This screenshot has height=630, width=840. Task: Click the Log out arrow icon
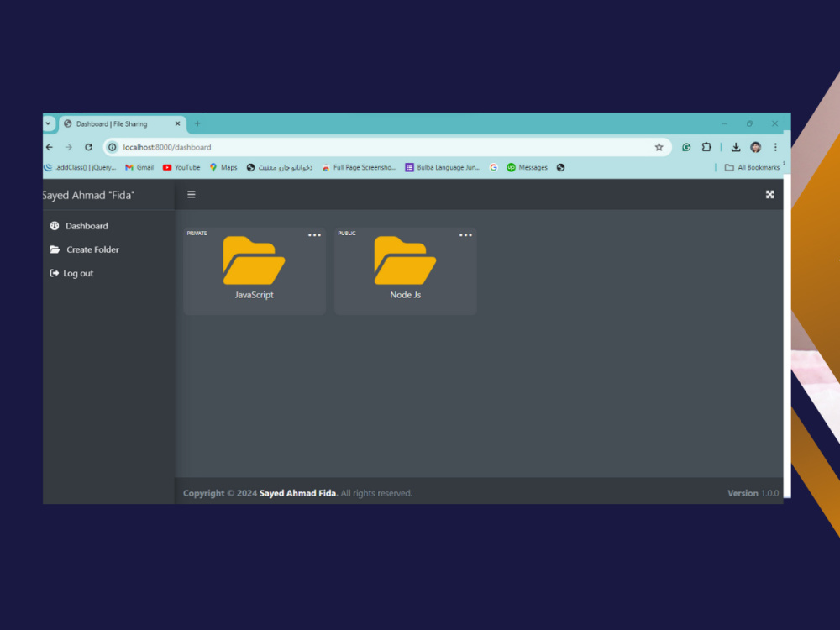pyautogui.click(x=54, y=273)
